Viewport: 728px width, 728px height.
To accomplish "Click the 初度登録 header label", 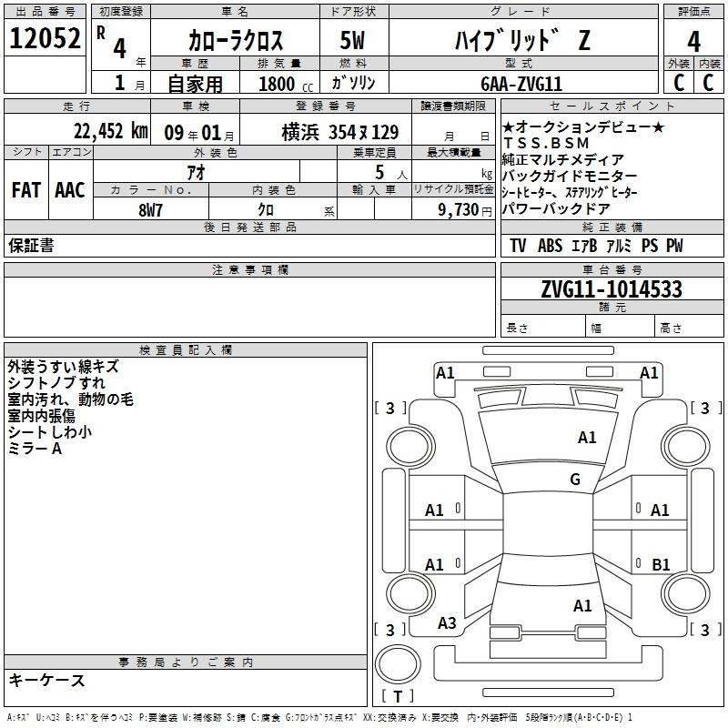I will pos(121,12).
